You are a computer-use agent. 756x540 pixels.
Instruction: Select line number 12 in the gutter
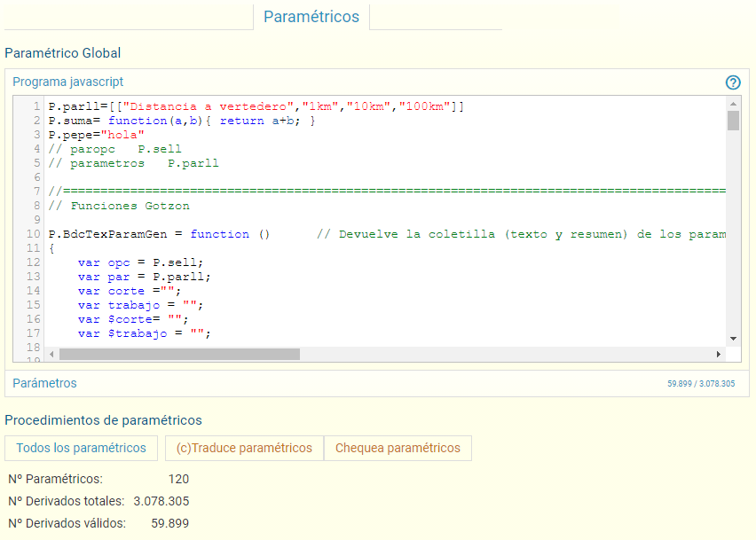click(34, 262)
